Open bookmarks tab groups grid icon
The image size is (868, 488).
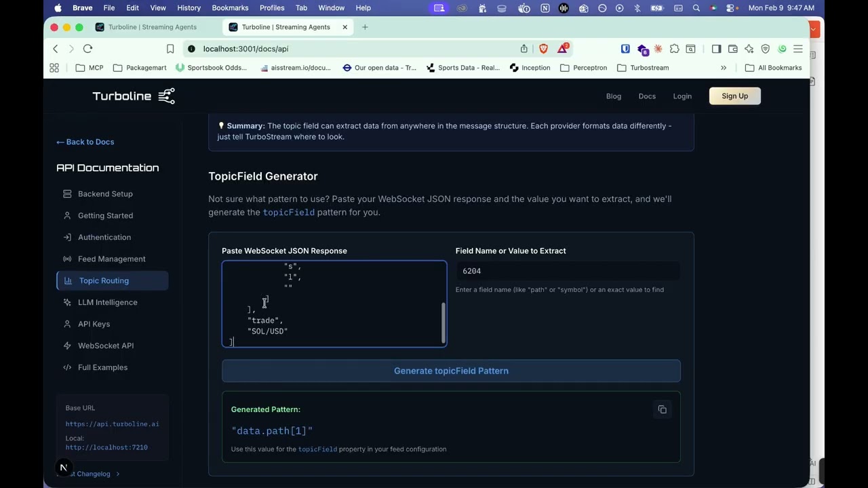(x=54, y=68)
